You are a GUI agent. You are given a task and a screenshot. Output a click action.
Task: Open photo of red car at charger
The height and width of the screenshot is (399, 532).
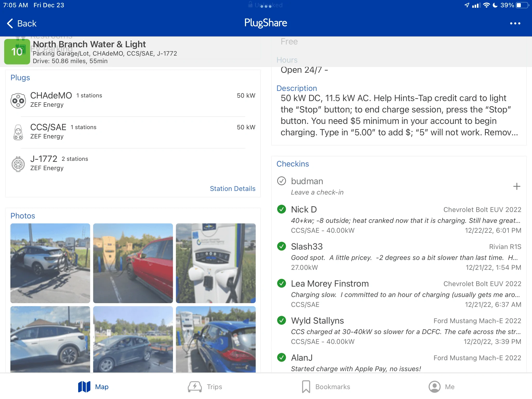133,263
